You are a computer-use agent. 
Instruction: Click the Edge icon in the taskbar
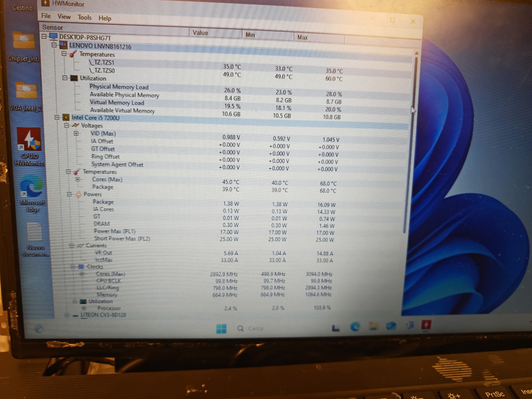click(355, 327)
